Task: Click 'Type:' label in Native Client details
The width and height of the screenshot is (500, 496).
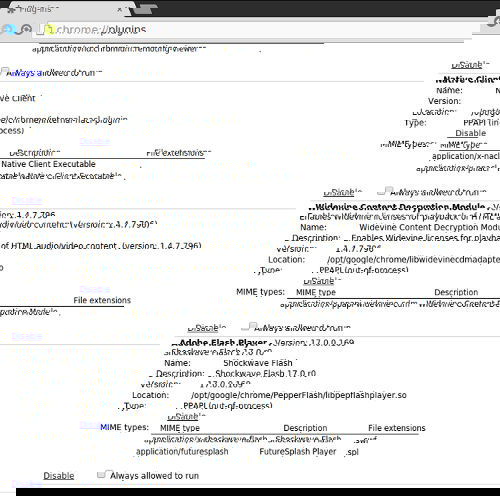Action: point(415,123)
